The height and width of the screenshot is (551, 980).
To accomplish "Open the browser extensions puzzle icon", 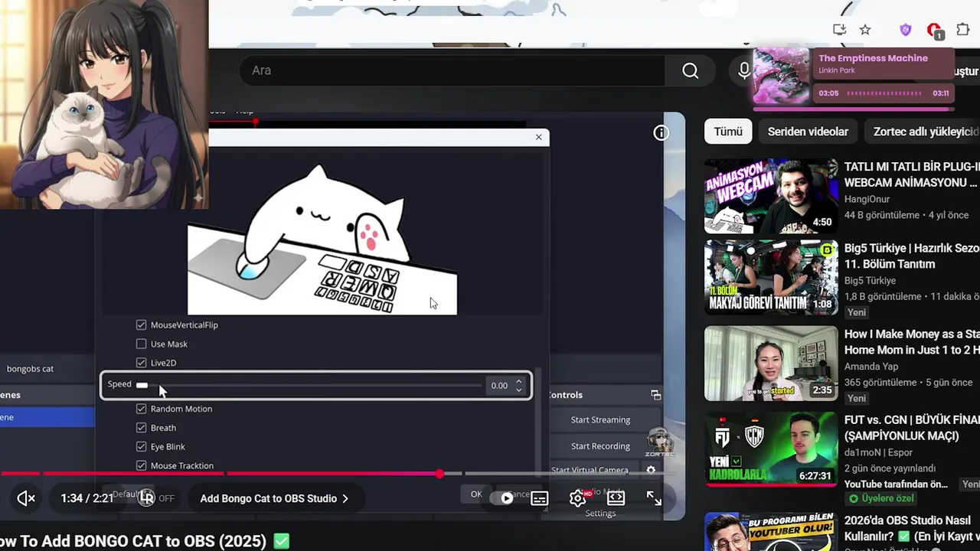I will pyautogui.click(x=963, y=30).
